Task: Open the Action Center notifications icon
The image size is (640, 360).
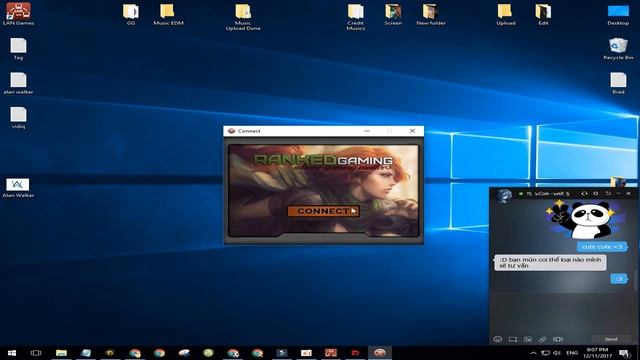Action: click(x=624, y=353)
